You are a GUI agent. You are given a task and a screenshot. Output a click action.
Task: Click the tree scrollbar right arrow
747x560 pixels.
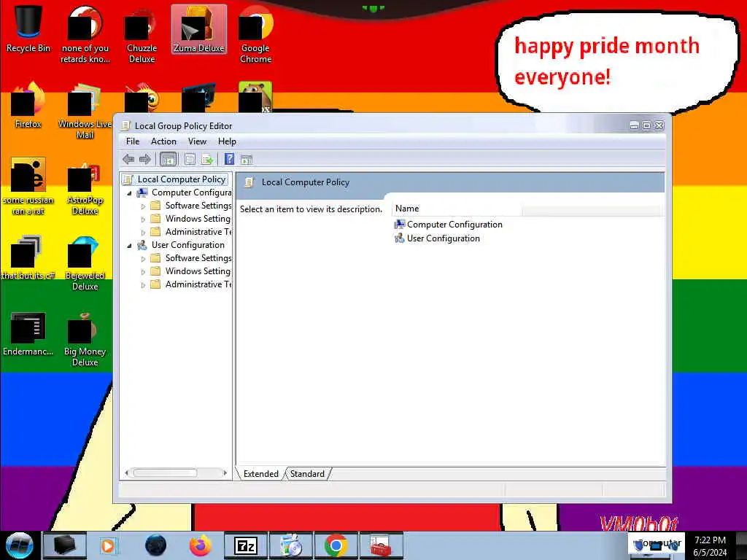pos(225,472)
